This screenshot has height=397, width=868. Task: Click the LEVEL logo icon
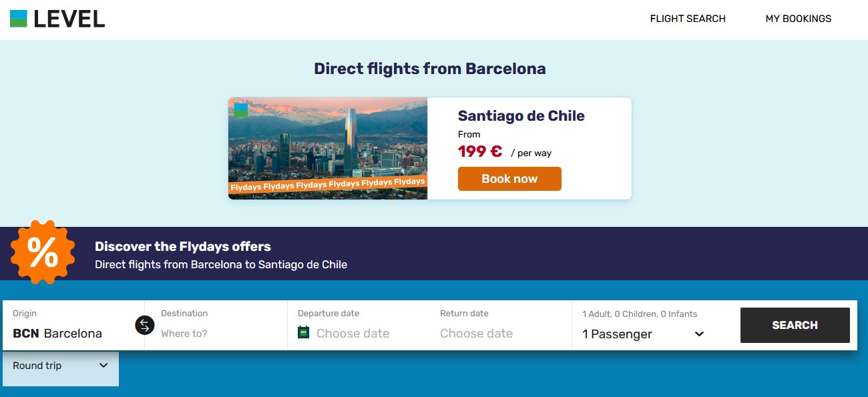point(19,19)
